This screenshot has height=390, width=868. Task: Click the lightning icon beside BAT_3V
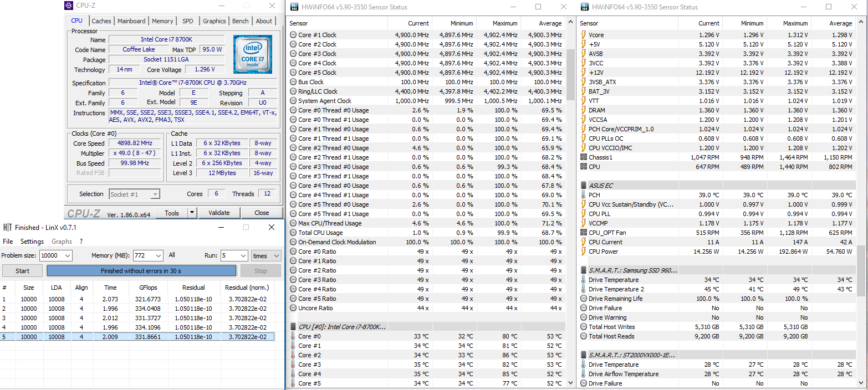(x=583, y=91)
